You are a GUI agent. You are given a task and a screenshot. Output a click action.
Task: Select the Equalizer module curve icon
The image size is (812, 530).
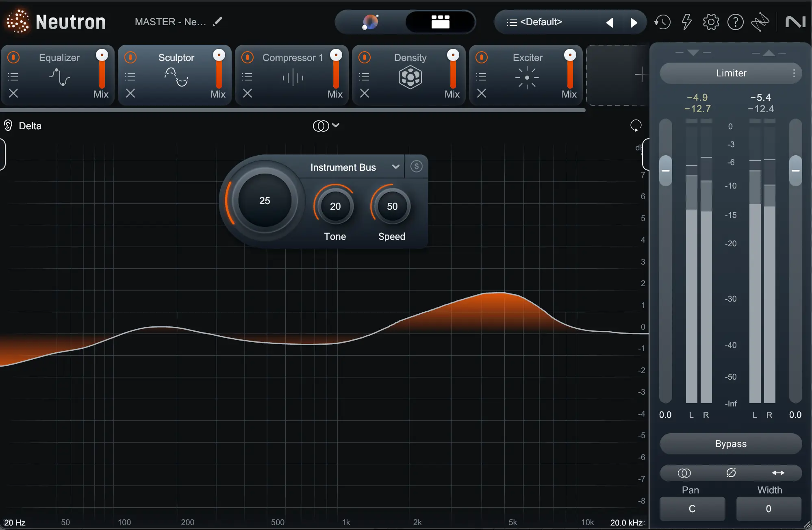(x=60, y=77)
